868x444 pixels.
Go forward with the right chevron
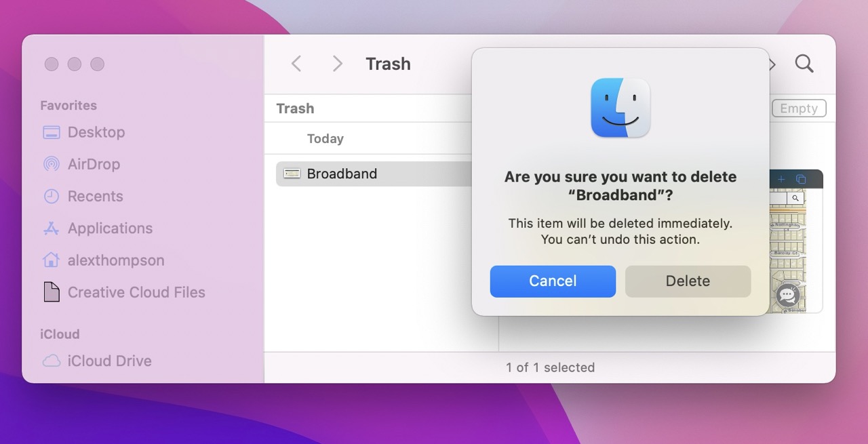click(337, 64)
